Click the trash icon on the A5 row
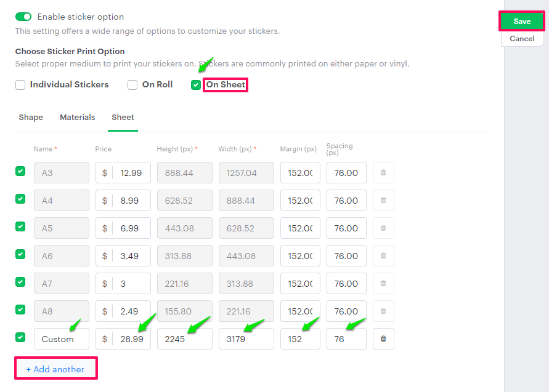 [383, 228]
